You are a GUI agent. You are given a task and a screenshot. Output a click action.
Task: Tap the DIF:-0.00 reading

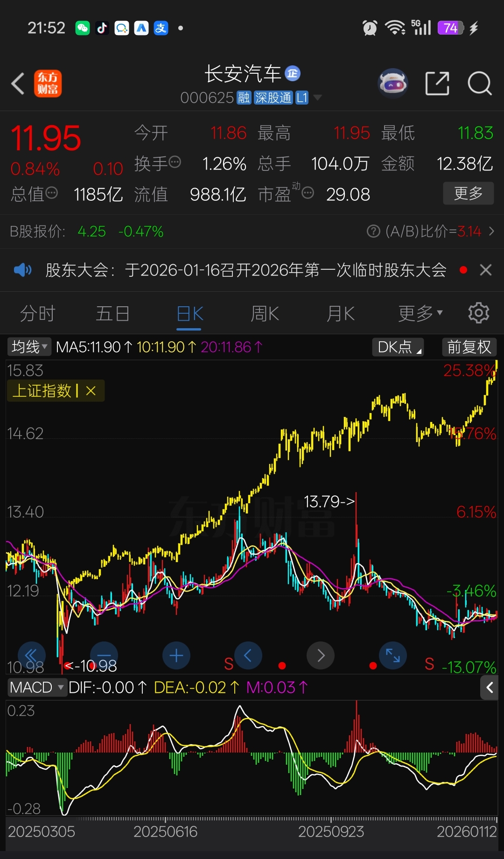[108, 687]
